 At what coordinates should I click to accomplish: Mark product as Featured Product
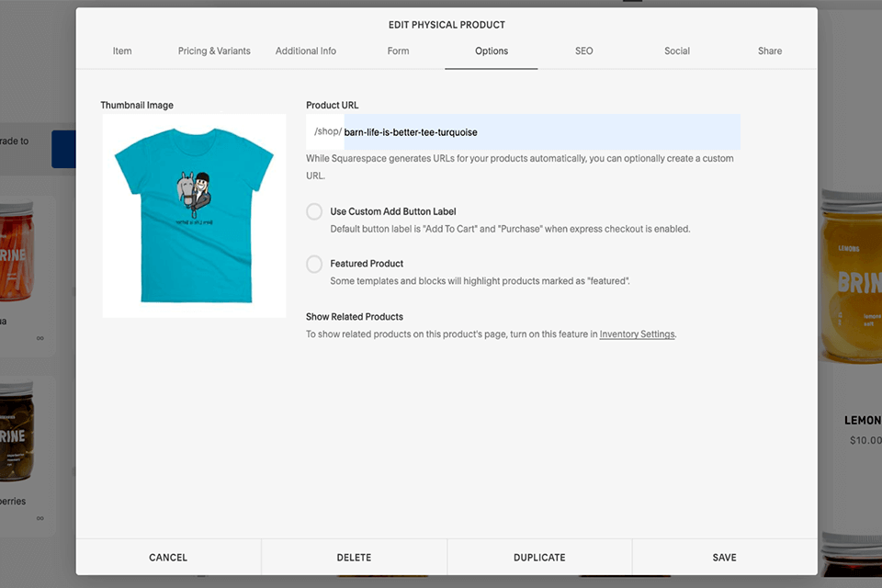(314, 265)
